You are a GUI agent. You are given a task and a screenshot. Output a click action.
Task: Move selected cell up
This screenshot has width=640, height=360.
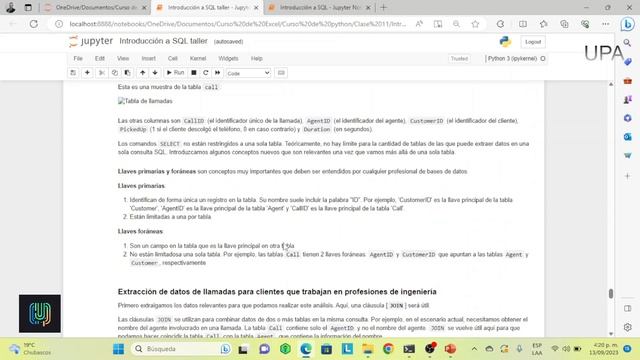[x=142, y=73]
